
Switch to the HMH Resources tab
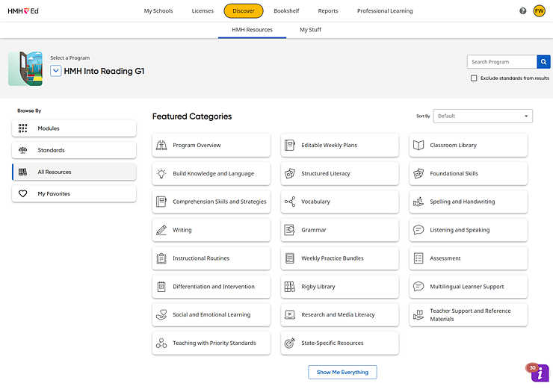coord(252,30)
